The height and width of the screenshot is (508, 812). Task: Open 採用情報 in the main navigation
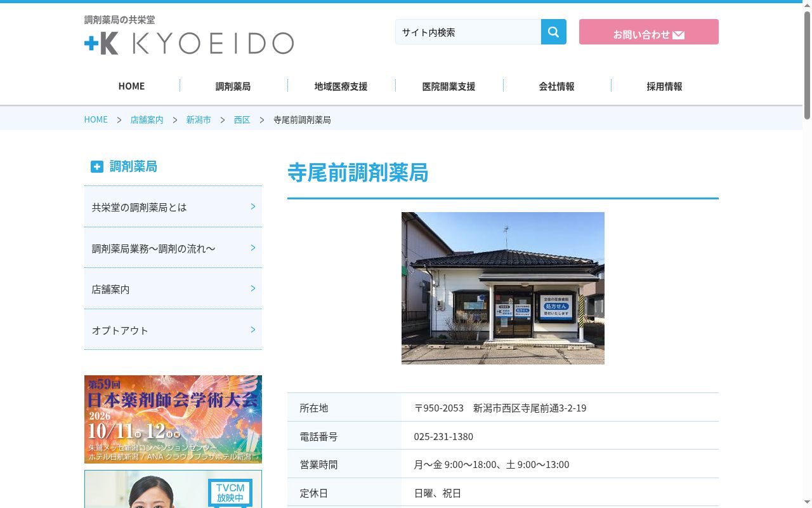point(664,86)
